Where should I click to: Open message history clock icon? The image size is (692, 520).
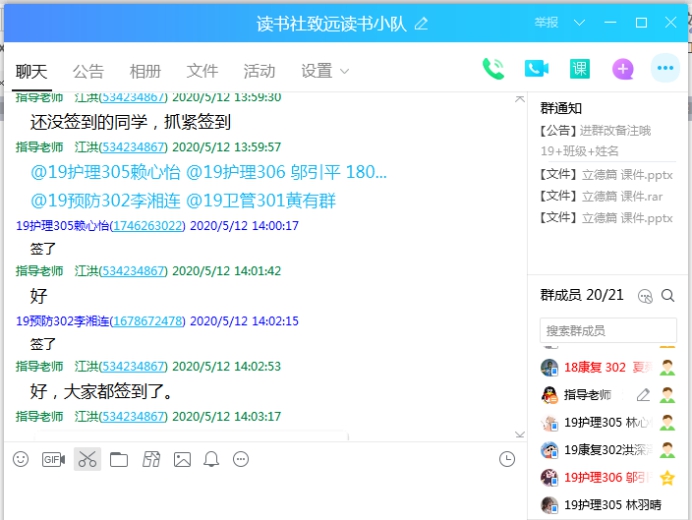[x=507, y=459]
